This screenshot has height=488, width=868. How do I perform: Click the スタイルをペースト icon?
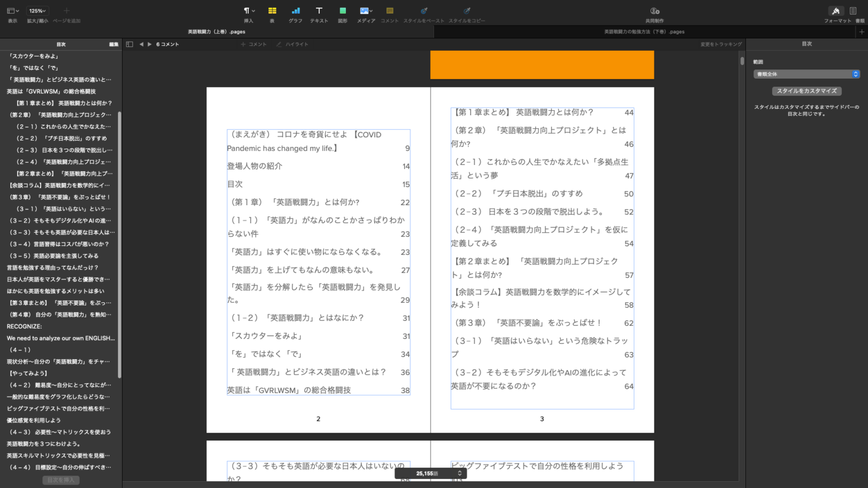click(x=424, y=11)
